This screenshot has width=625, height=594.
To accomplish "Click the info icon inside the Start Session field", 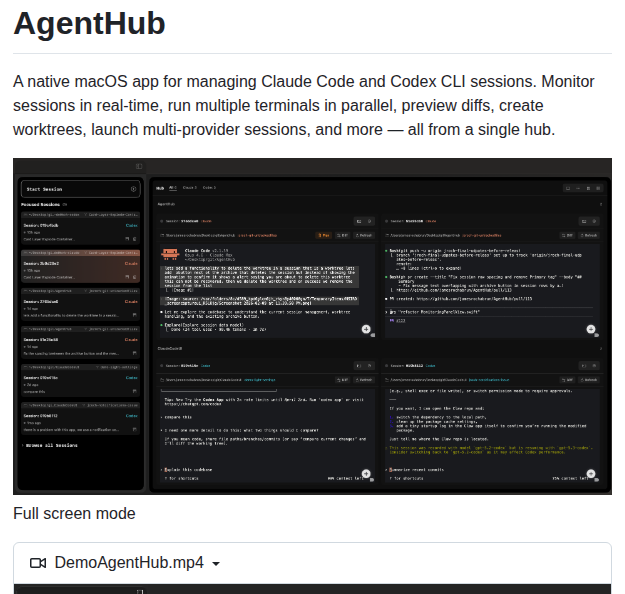I will click(134, 189).
